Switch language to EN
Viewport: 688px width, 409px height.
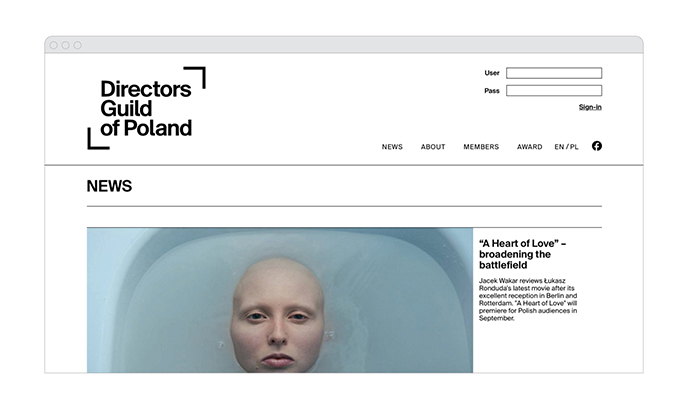(559, 147)
